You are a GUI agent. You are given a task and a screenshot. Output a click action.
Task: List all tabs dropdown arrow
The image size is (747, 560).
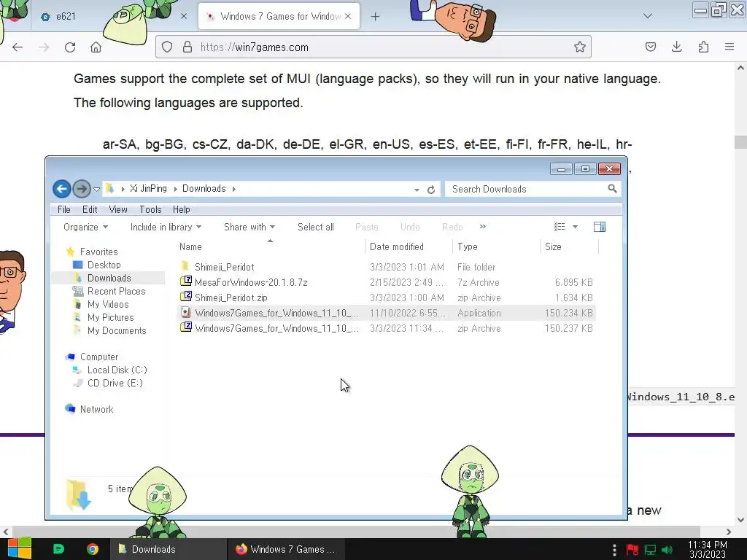pyautogui.click(x=647, y=16)
